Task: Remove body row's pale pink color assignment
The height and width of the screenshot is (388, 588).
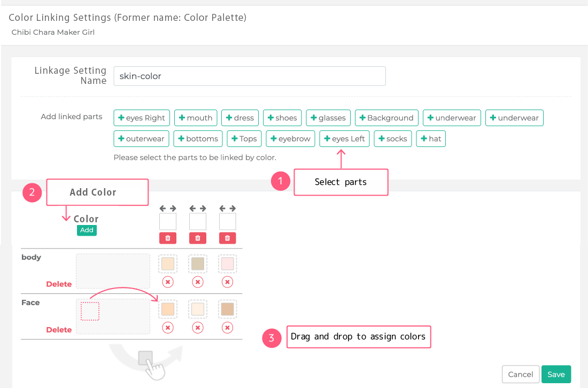Action: pyautogui.click(x=227, y=282)
